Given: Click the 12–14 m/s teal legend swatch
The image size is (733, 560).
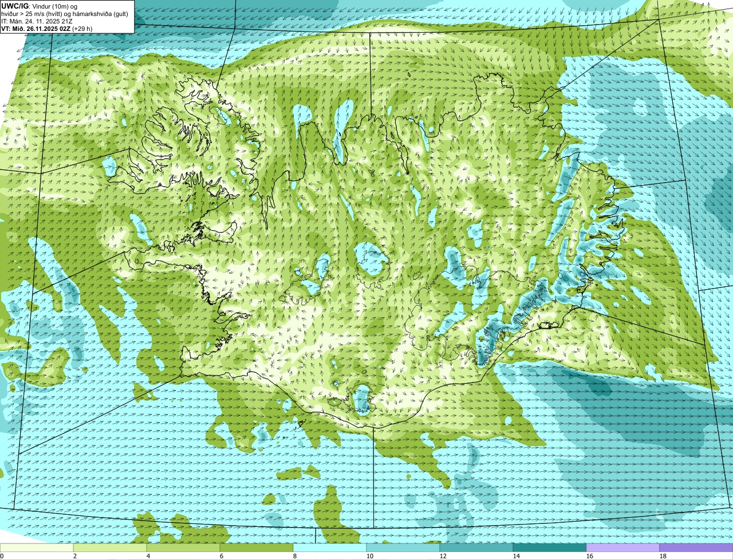Looking at the screenshot, I should click(x=476, y=548).
